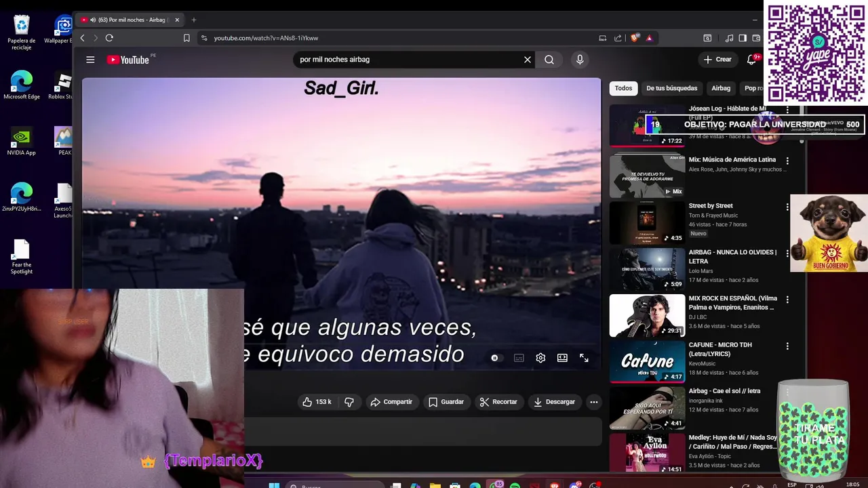Open browser sidebar panel icon
Image resolution: width=868 pixels, height=488 pixels.
(x=743, y=38)
